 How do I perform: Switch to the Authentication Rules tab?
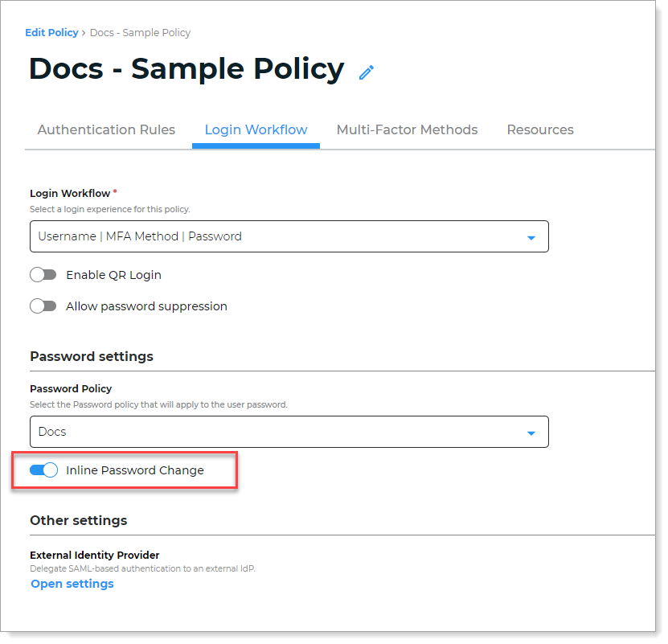coord(106,130)
